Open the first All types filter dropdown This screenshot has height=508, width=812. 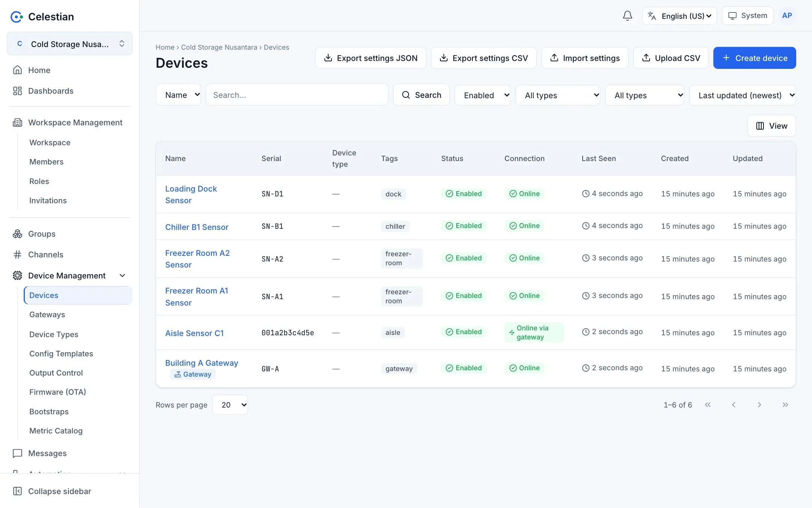[558, 95]
